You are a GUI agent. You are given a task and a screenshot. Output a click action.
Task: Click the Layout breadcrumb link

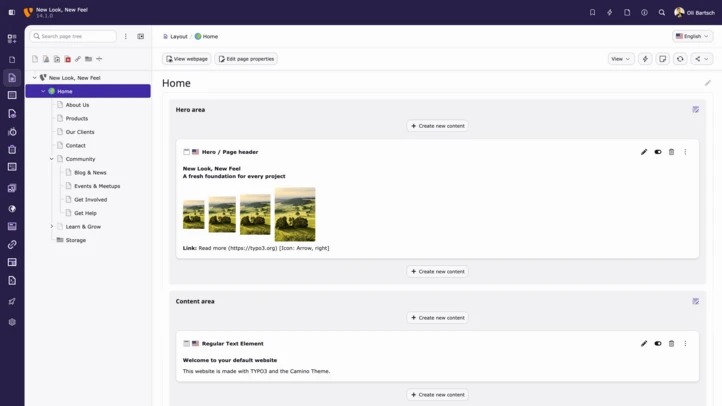(x=179, y=36)
